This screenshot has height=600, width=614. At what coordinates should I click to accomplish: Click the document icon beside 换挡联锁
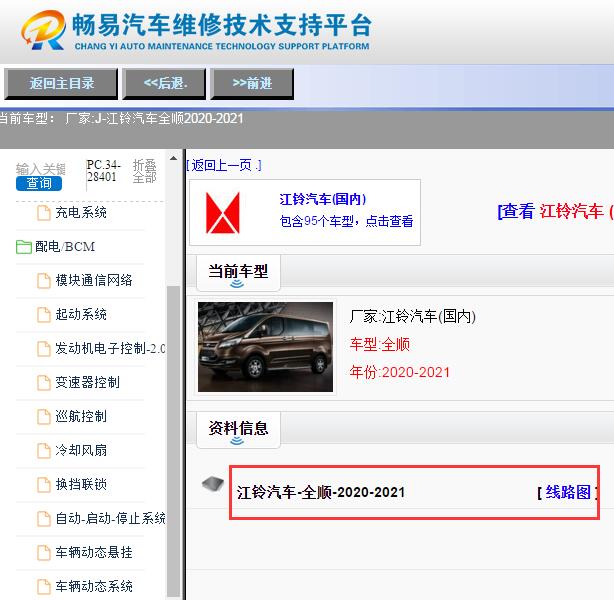click(43, 485)
